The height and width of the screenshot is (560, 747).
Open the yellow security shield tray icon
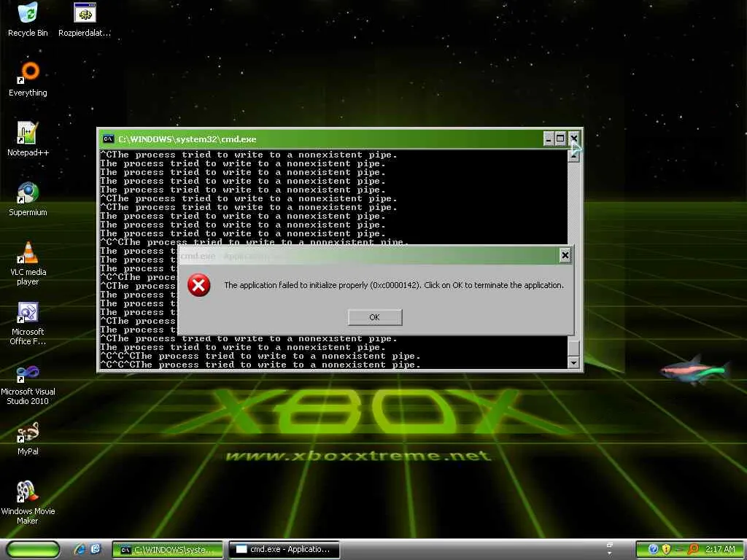pyautogui.click(x=666, y=550)
